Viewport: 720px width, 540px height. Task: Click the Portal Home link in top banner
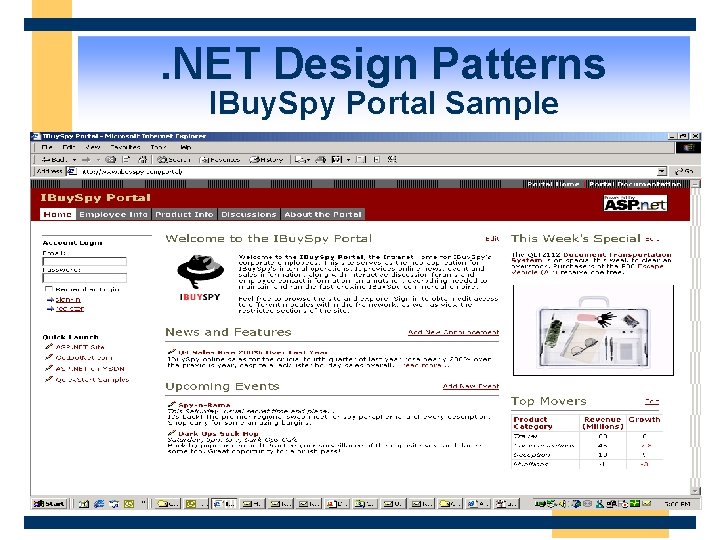coord(553,184)
